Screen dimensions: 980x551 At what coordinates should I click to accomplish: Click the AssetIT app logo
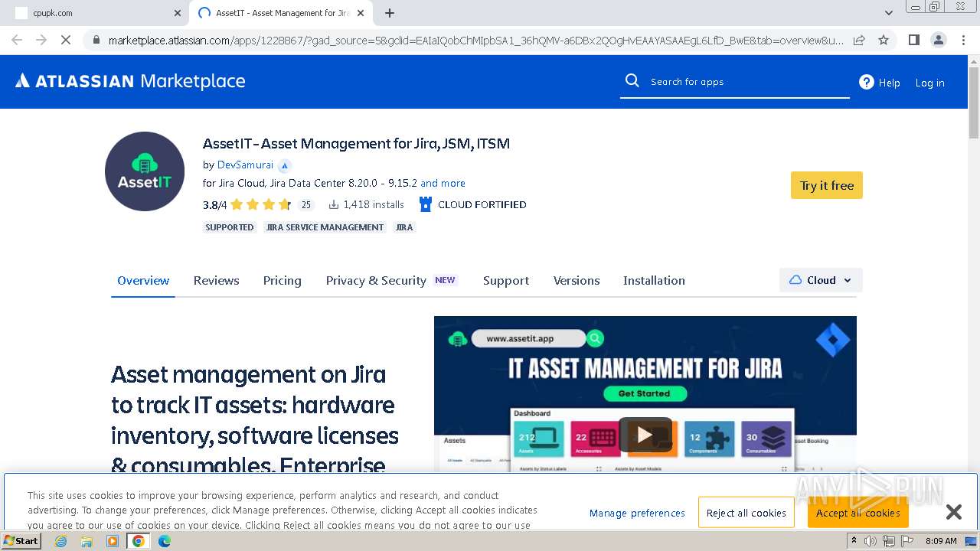pyautogui.click(x=145, y=171)
